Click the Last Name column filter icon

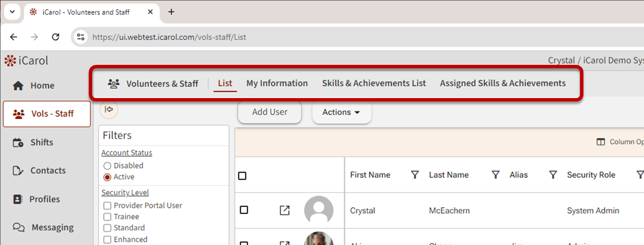click(495, 175)
